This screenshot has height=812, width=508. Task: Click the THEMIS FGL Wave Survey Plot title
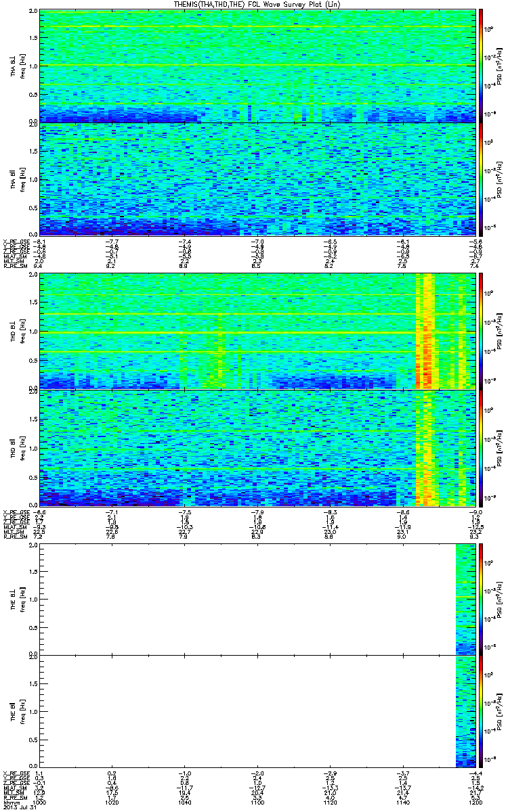click(258, 5)
